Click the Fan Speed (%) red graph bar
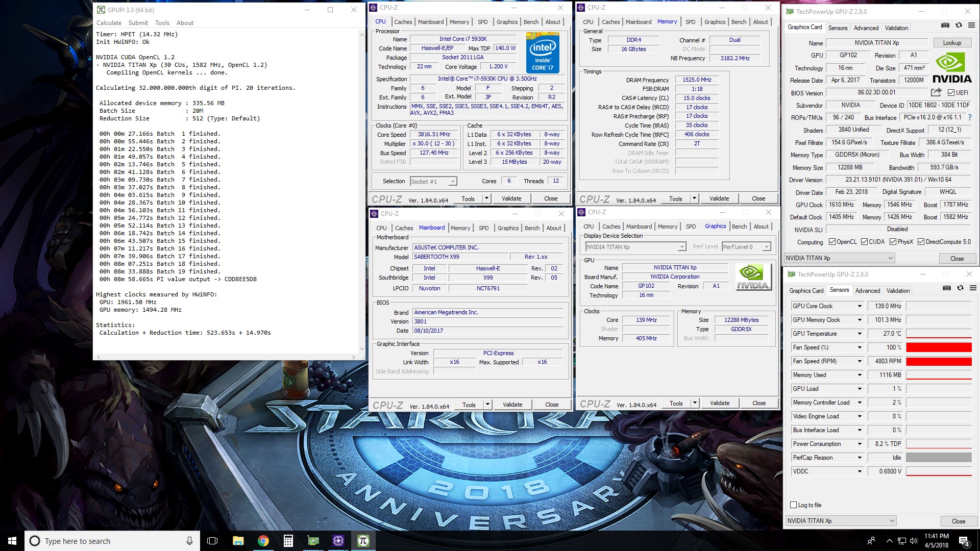Image resolution: width=980 pixels, height=551 pixels. (x=939, y=347)
